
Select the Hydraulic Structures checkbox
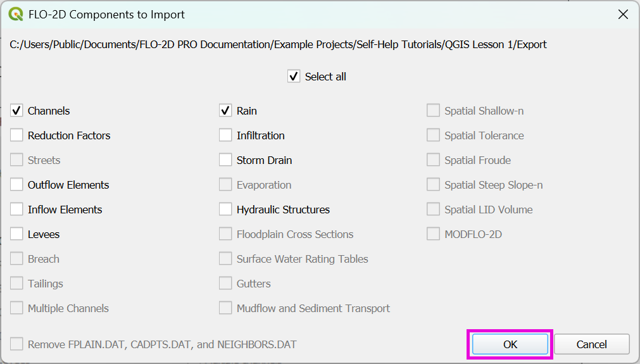point(225,210)
